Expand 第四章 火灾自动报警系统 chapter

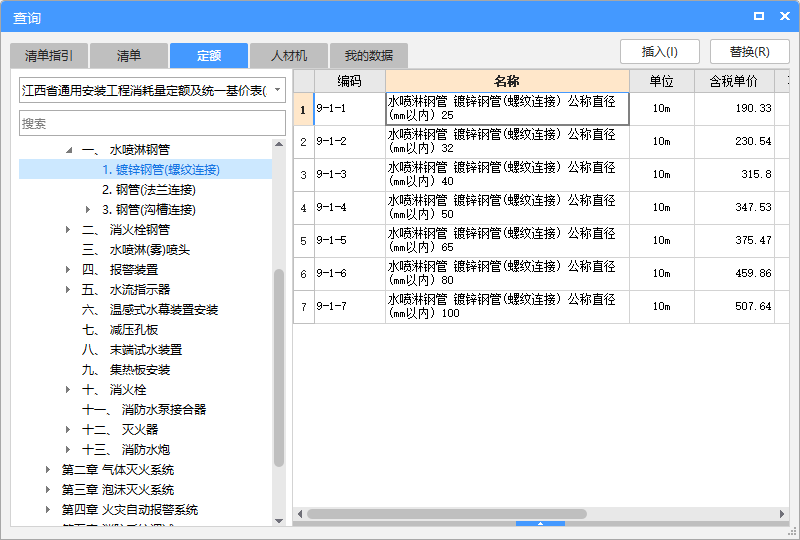tap(47, 509)
